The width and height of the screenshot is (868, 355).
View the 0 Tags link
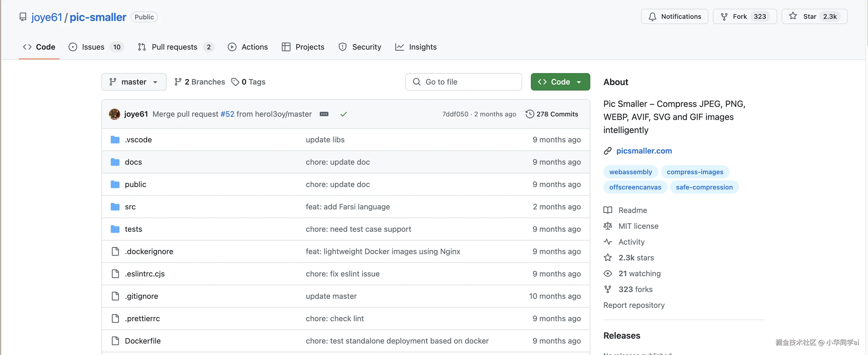[x=248, y=82]
